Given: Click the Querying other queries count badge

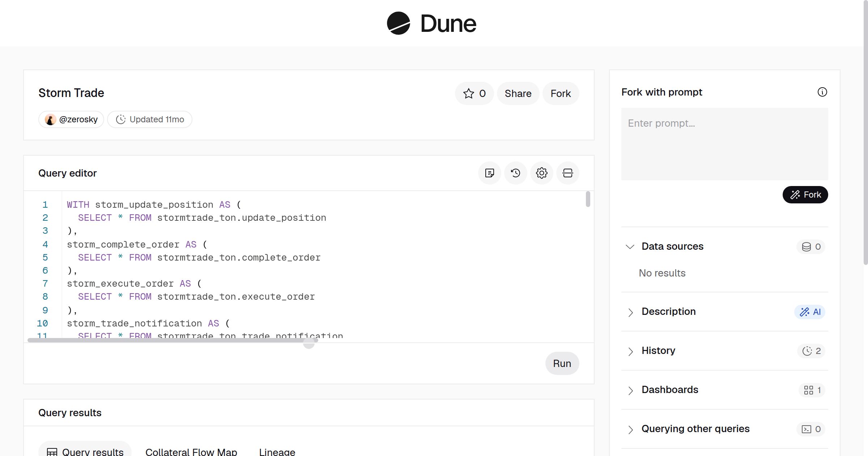Looking at the screenshot, I should click(x=811, y=429).
